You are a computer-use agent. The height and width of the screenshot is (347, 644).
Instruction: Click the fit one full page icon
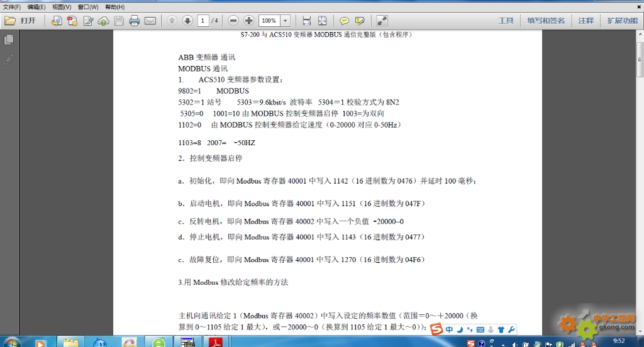[323, 21]
